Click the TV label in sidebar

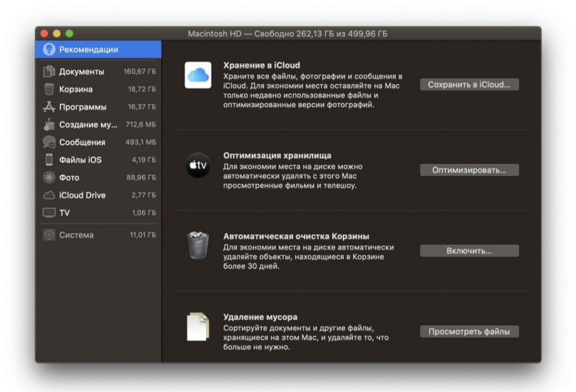[65, 213]
